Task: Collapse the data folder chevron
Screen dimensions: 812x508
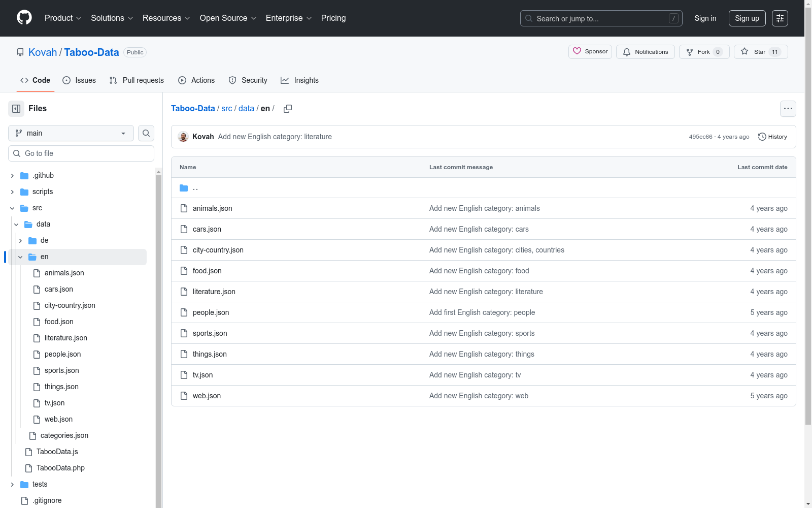Action: 16,225
